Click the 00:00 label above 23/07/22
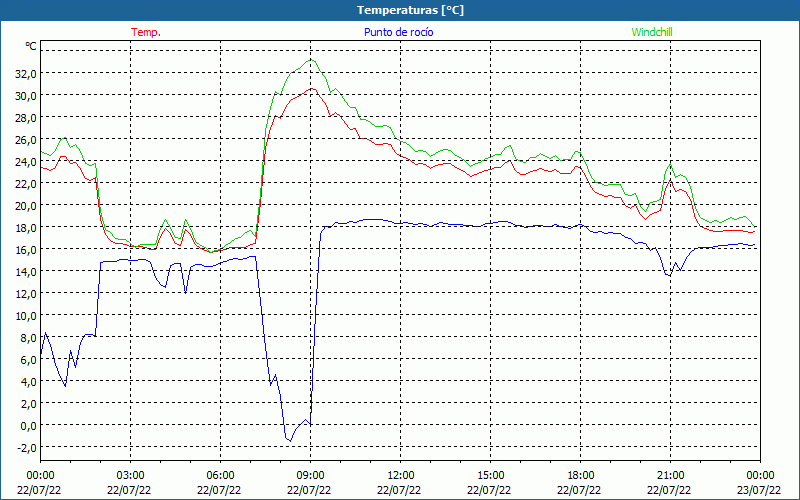Screen dimensions: 800x500 click(760, 476)
